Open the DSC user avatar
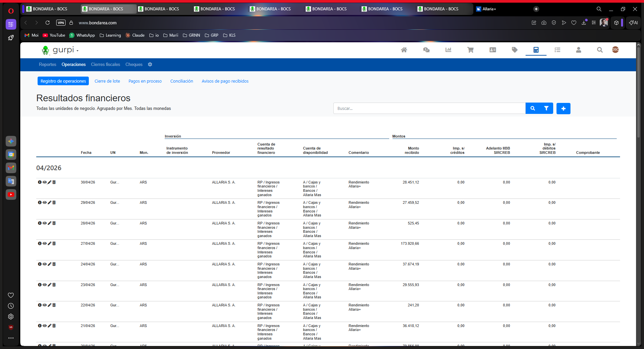The image size is (644, 349). tap(615, 50)
